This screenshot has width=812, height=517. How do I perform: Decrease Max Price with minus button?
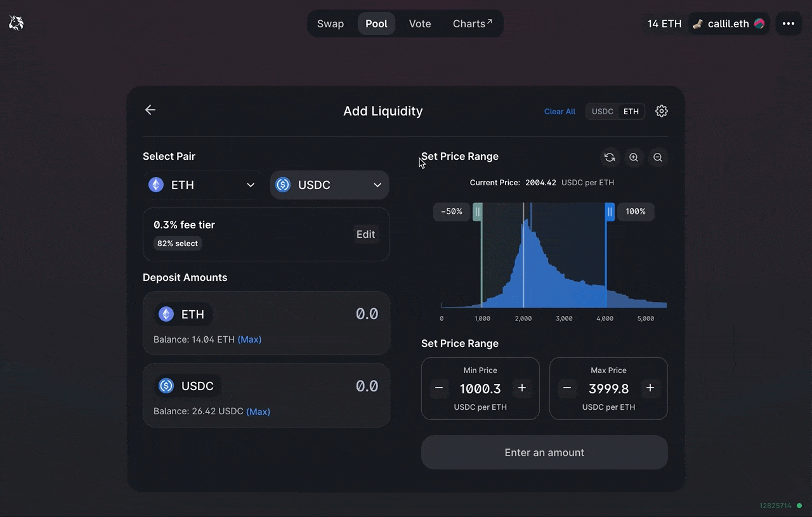pyautogui.click(x=567, y=388)
